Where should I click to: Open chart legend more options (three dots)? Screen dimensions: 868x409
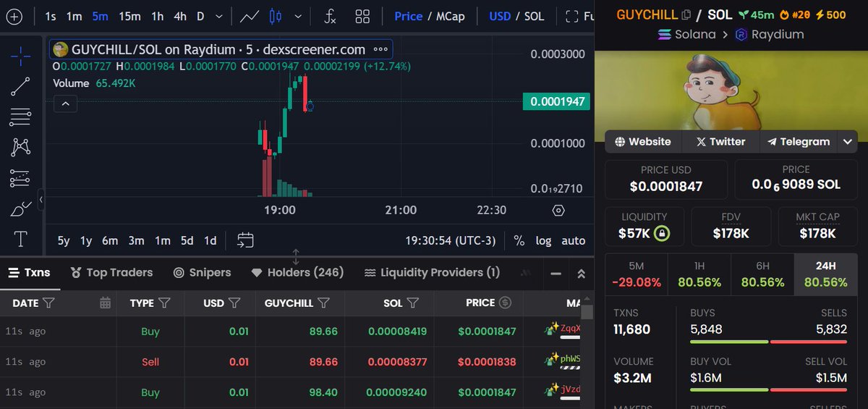pyautogui.click(x=380, y=49)
